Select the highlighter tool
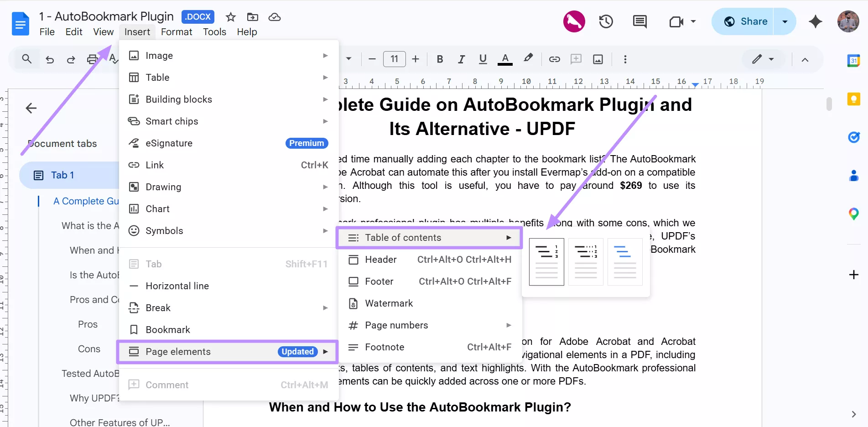The image size is (868, 427). tap(528, 59)
